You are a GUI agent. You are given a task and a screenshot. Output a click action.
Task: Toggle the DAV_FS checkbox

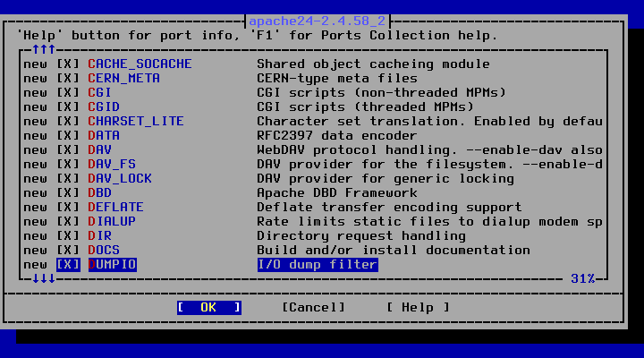coord(68,164)
